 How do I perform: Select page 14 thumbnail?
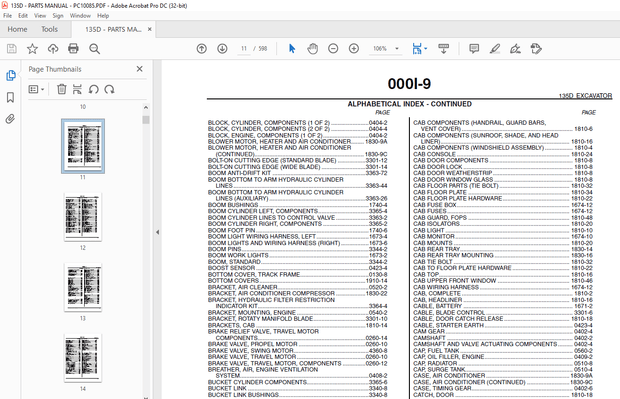[x=83, y=358]
